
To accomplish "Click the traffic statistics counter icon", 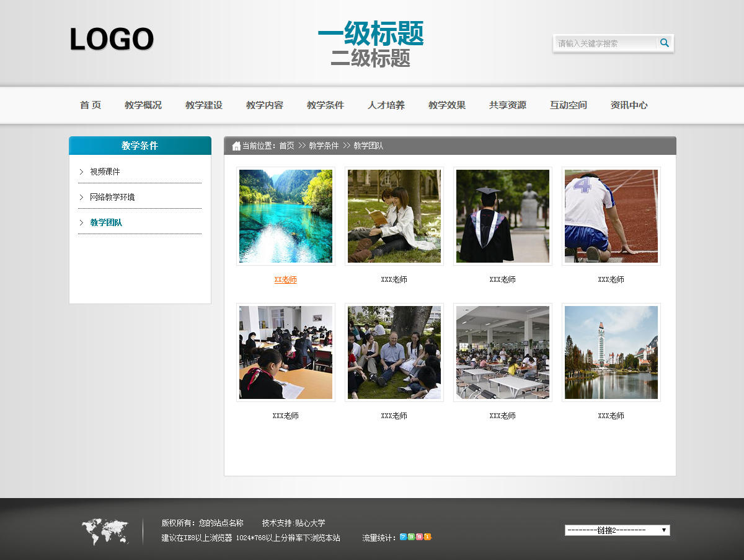I will click(415, 537).
